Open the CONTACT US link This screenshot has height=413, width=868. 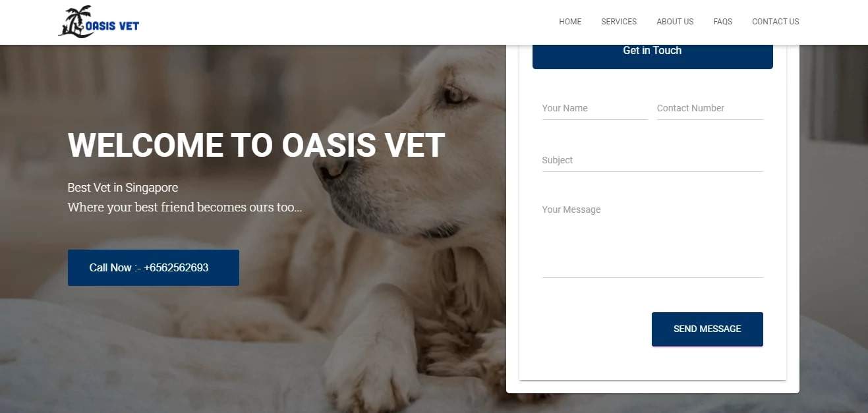(776, 22)
